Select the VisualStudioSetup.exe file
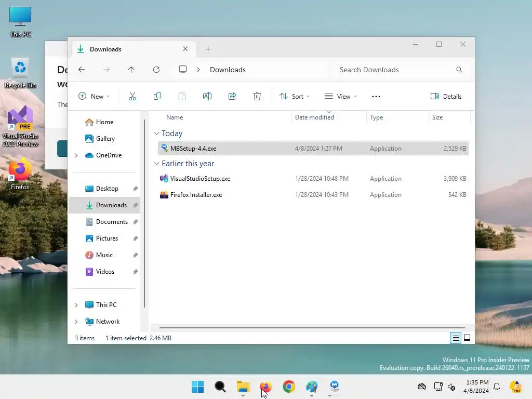Image resolution: width=532 pixels, height=399 pixels. tap(313, 179)
